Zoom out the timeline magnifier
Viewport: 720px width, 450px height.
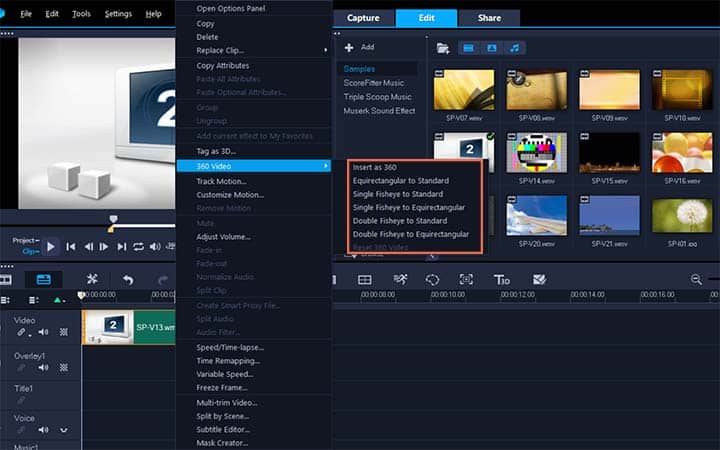[x=696, y=279]
